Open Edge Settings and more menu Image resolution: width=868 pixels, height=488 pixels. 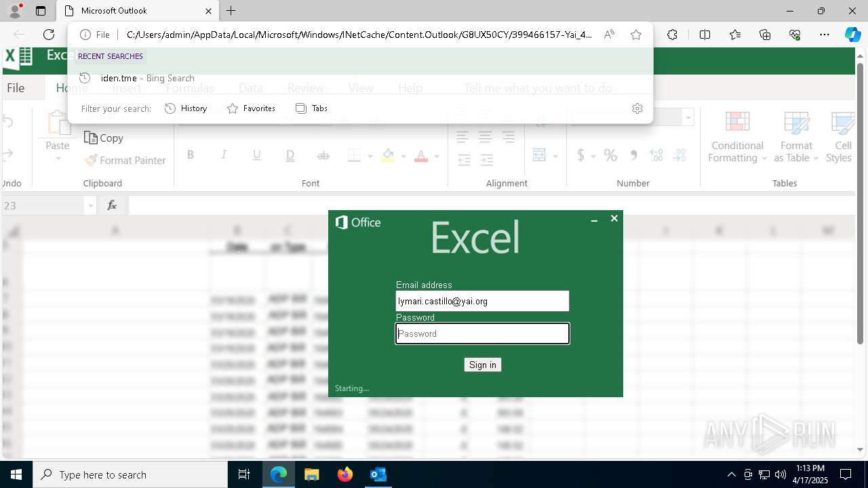point(825,35)
